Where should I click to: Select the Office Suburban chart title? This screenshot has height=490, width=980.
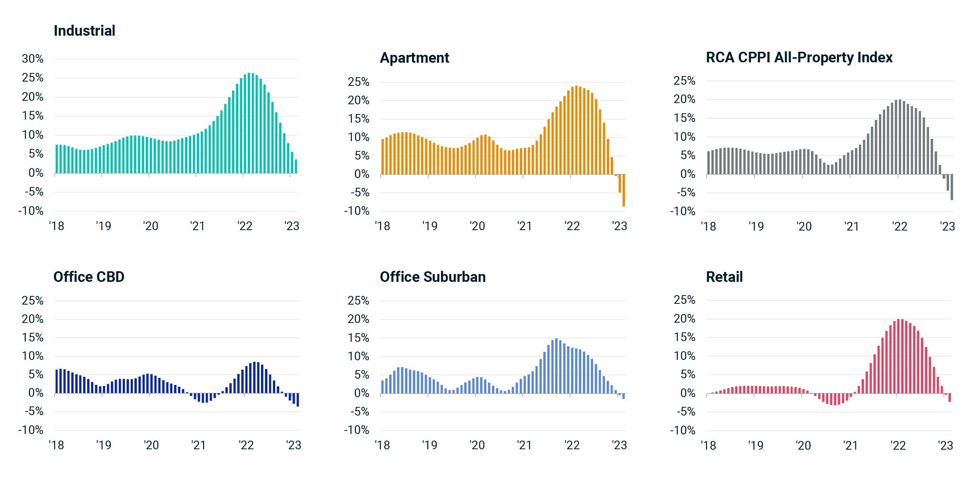432,277
